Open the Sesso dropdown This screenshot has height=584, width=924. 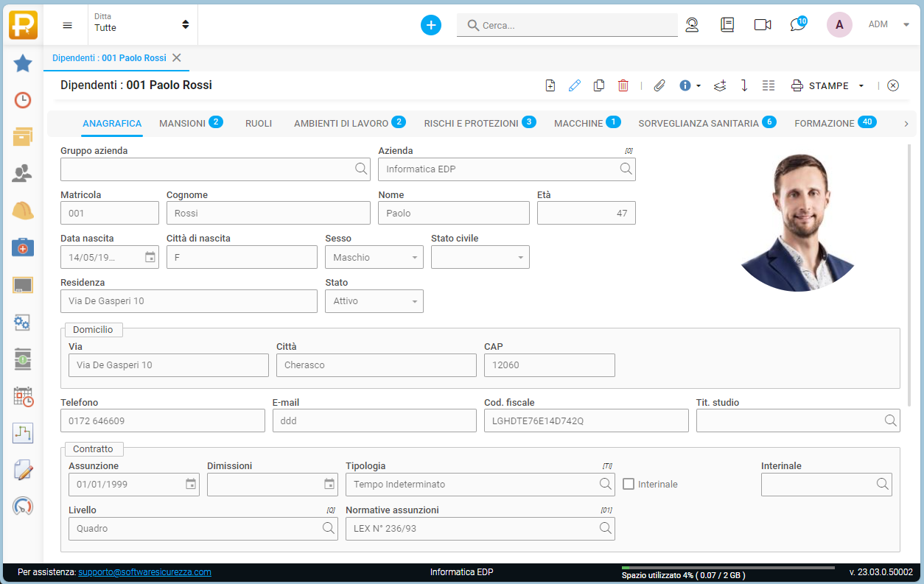click(374, 257)
